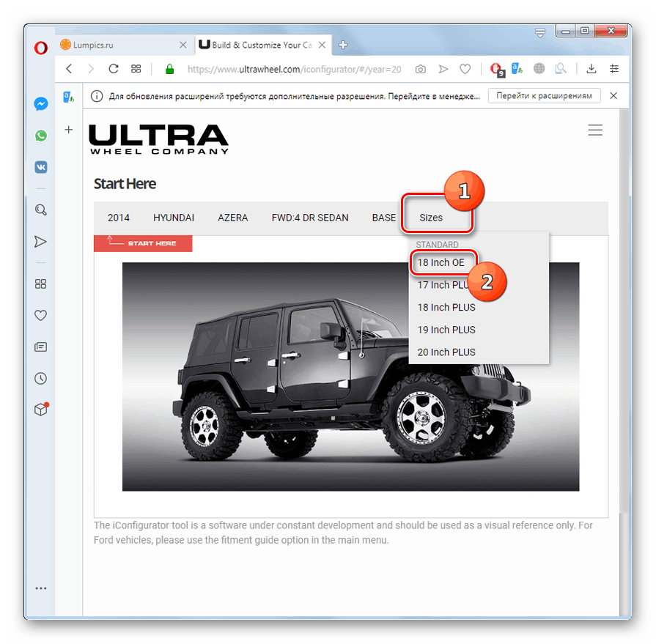Open the ad blocker badge showing 9

click(x=496, y=69)
